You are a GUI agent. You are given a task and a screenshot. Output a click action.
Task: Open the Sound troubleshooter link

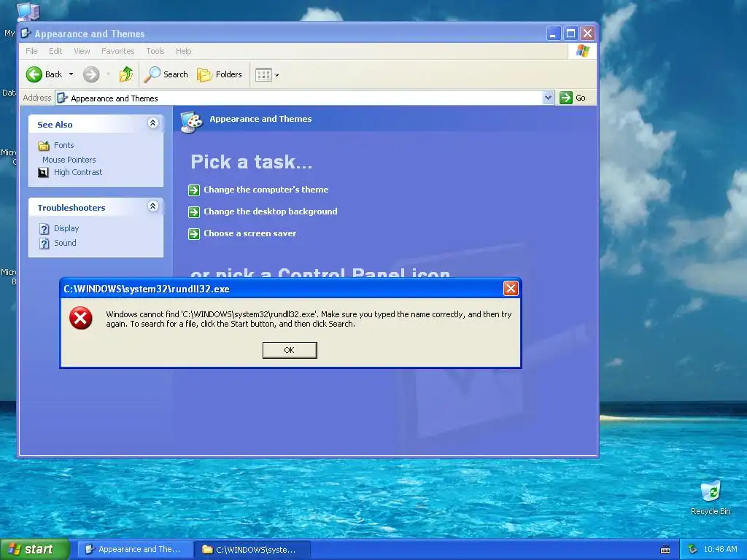(x=65, y=243)
